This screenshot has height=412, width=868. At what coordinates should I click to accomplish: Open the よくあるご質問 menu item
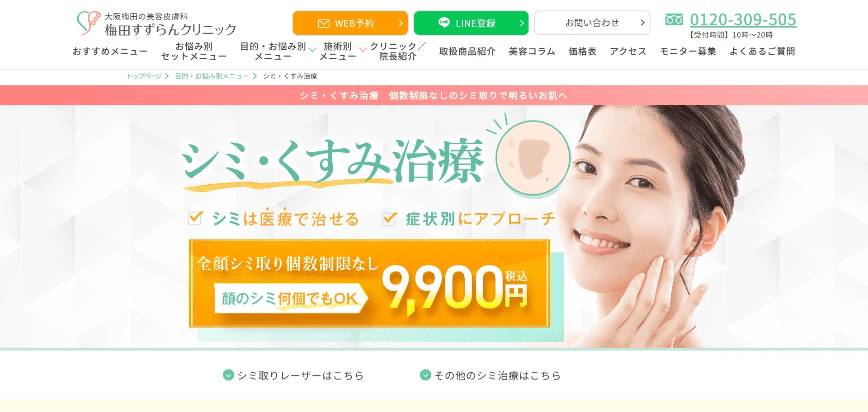point(762,51)
